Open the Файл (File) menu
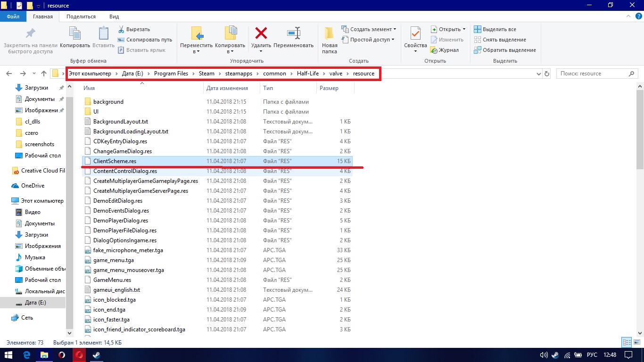The height and width of the screenshot is (362, 644). click(13, 16)
